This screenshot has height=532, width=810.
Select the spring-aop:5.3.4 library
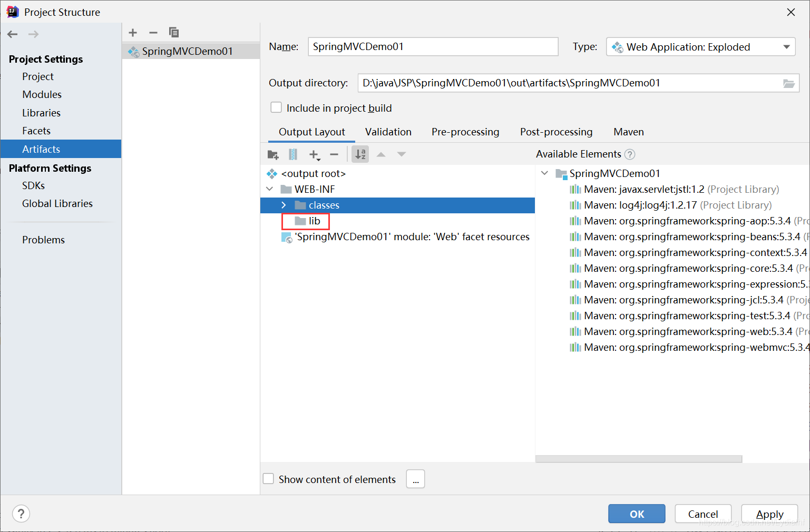[689, 221]
